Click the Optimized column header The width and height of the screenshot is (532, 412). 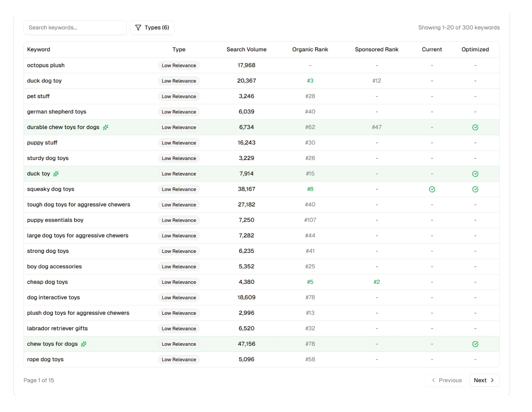tap(475, 49)
